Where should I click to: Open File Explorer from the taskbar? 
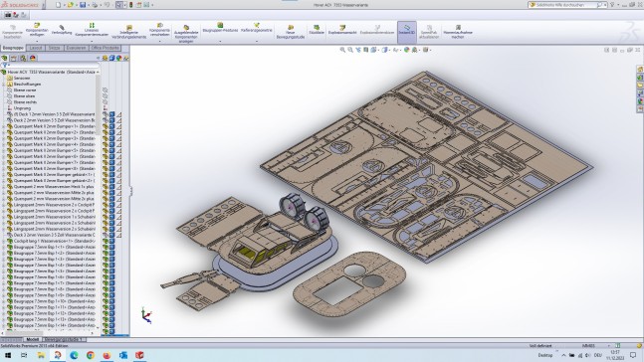pos(41,355)
